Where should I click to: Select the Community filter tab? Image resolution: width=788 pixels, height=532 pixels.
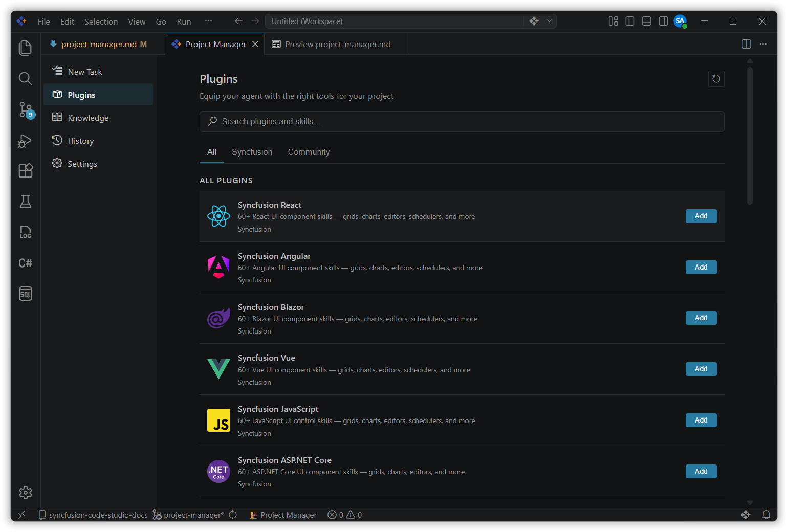309,152
